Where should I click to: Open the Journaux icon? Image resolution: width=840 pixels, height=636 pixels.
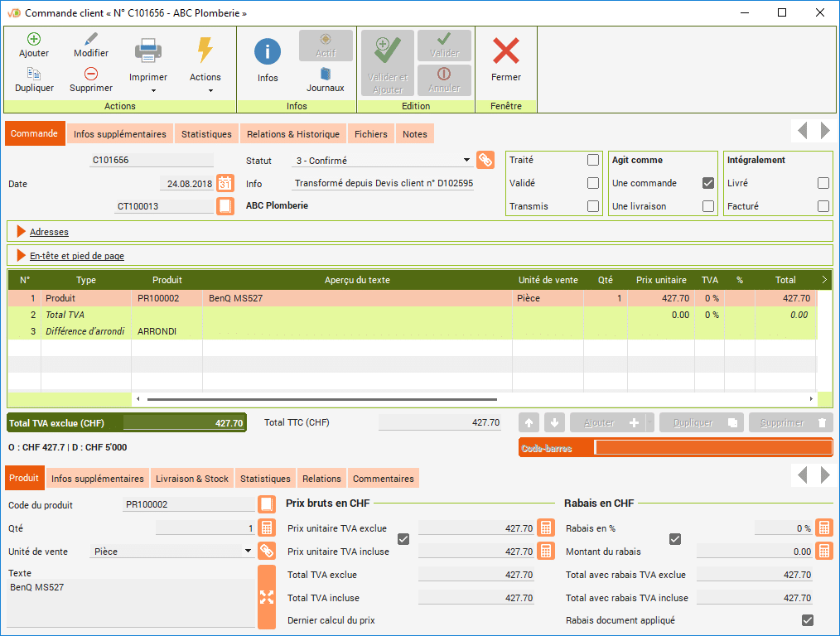coord(326,75)
